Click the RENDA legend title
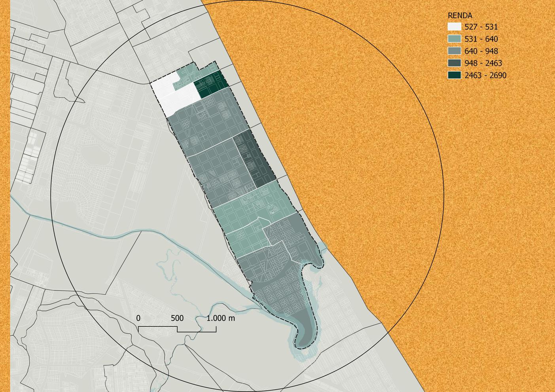The width and height of the screenshot is (555, 392). point(460,16)
